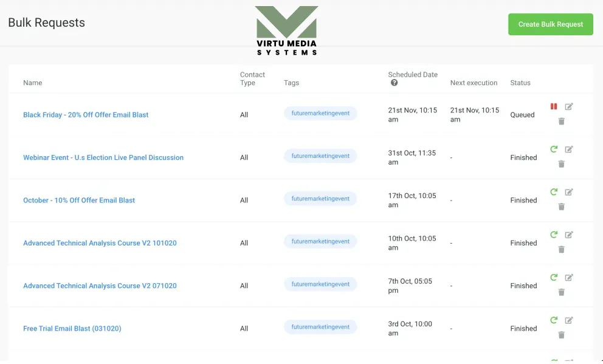This screenshot has height=364, width=603.
Task: Rerun the October 10% Off Offer blast
Action: [x=553, y=192]
